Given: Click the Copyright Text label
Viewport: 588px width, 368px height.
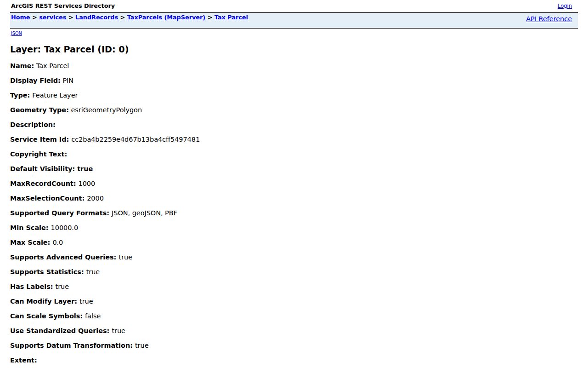Looking at the screenshot, I should [x=39, y=154].
